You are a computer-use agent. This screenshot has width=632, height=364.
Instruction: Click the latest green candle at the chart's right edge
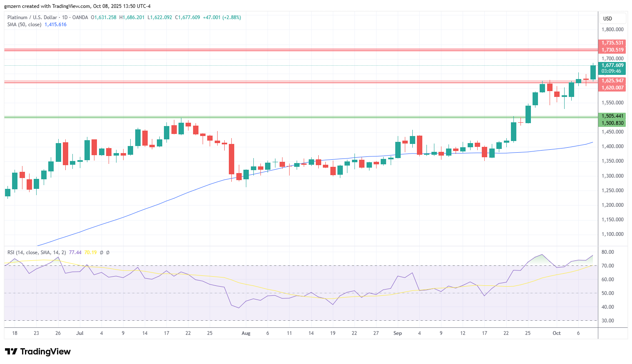tap(593, 72)
